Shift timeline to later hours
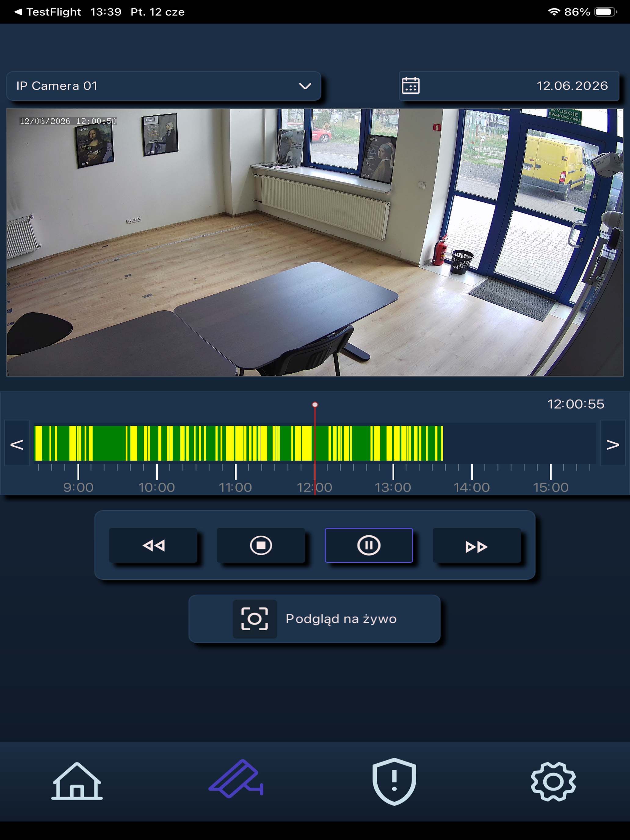Screen dimensions: 630x840 click(613, 443)
